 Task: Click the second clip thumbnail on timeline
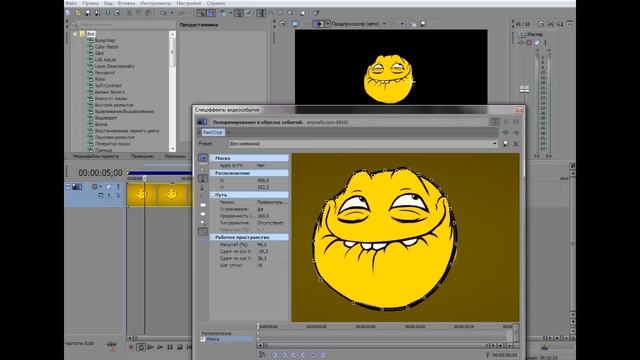[172, 194]
